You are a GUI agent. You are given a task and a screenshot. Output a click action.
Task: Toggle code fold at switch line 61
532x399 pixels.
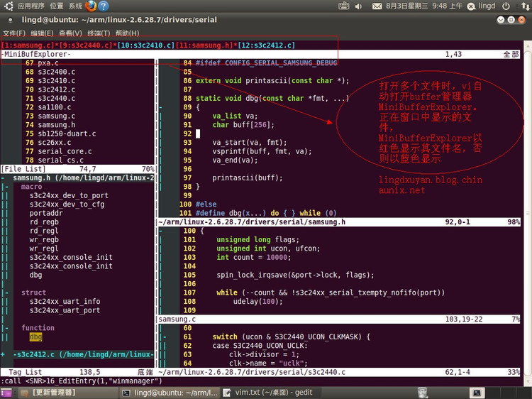(x=165, y=337)
